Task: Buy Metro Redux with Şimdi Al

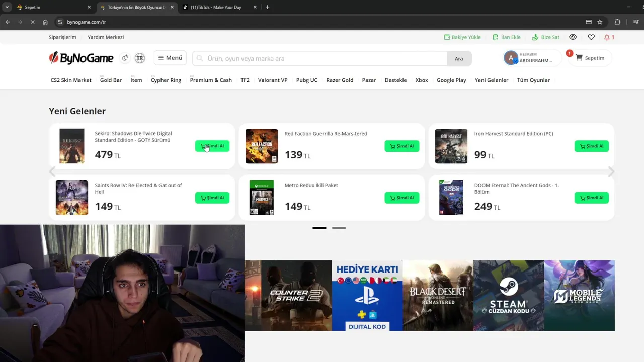Action: (x=402, y=198)
